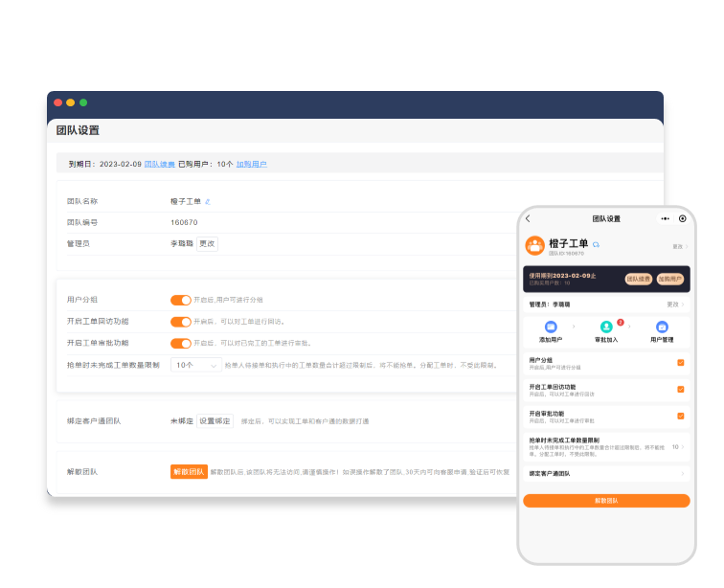Uncheck 用户分组 checkbox on phone
724x588 pixels.
(681, 363)
